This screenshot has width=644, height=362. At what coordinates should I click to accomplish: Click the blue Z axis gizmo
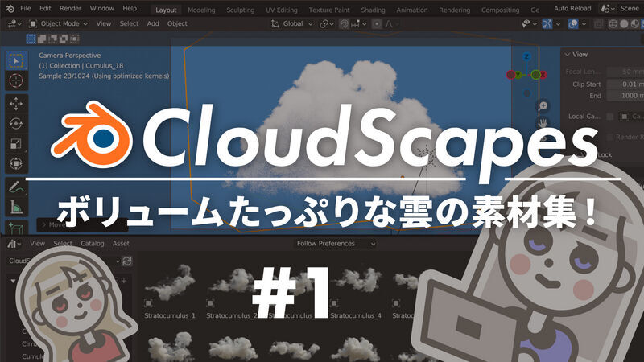526,56
